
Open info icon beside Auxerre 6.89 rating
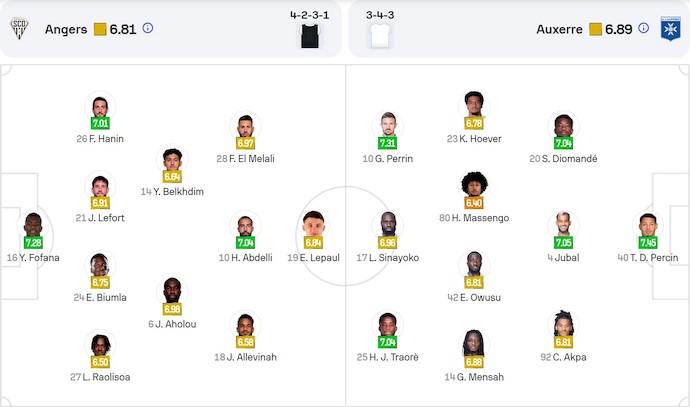(x=535, y=29)
